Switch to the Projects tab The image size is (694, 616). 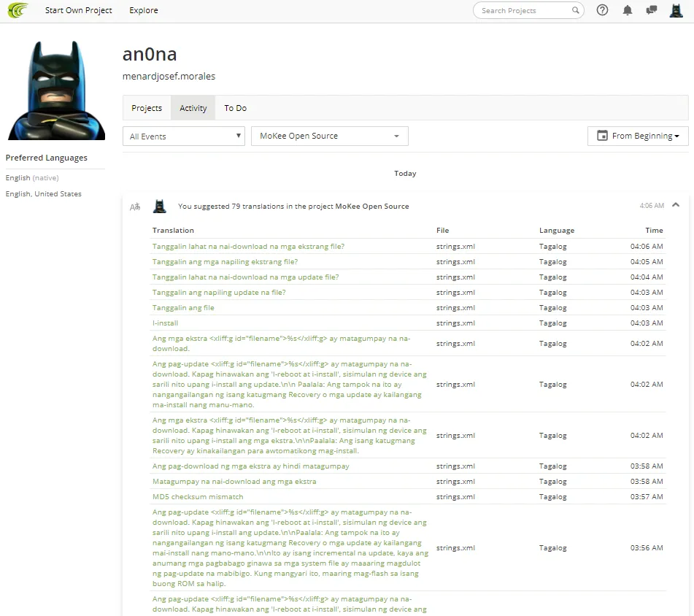pos(147,108)
